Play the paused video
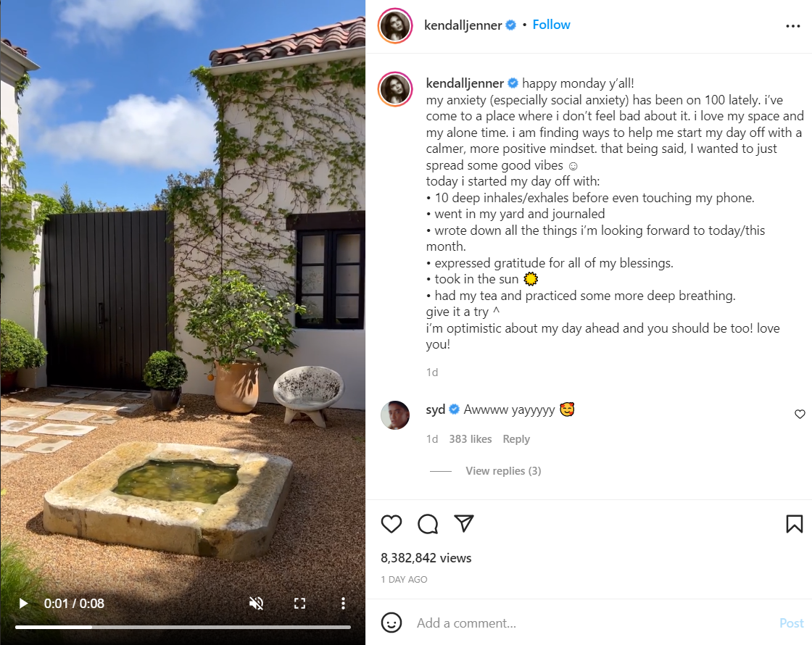Image resolution: width=812 pixels, height=645 pixels. [23, 603]
